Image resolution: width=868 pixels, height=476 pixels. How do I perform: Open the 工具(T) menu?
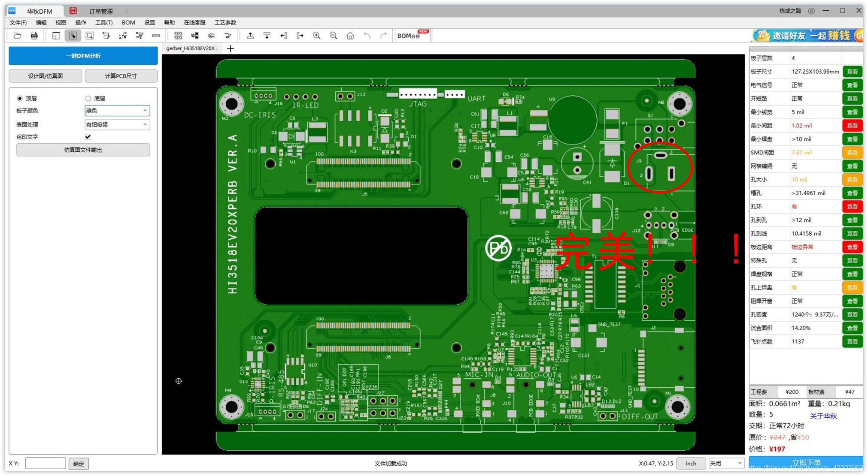tap(103, 22)
